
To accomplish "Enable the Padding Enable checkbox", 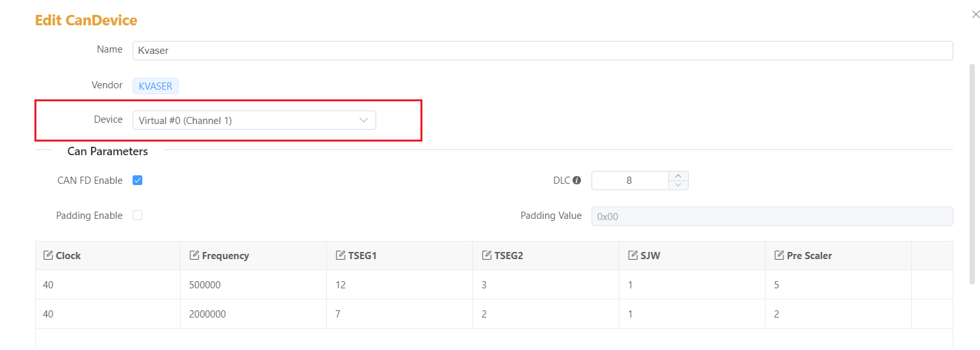I will click(x=138, y=216).
